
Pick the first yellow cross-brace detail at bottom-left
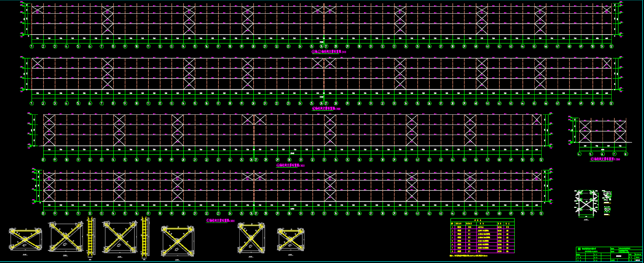pos(25,240)
